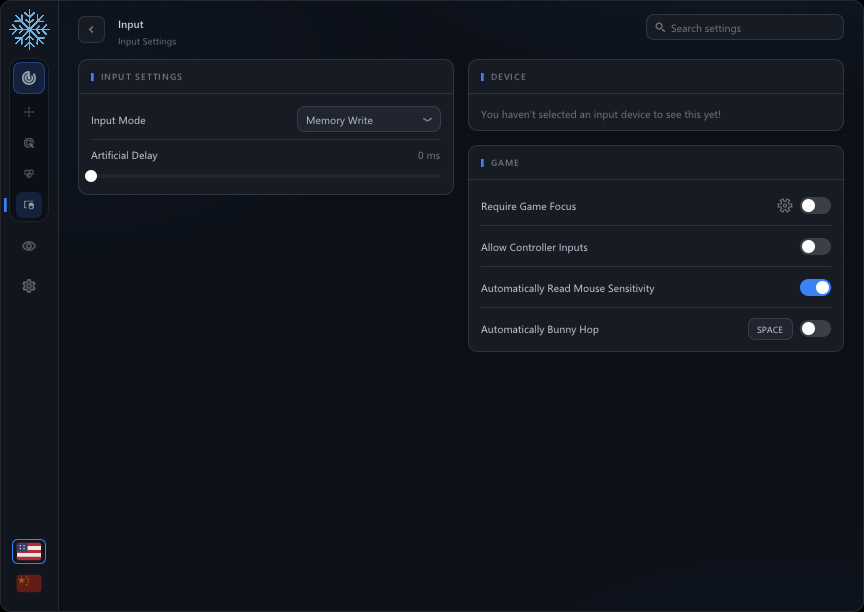The height and width of the screenshot is (612, 864).
Task: Open the settings gear in the sidebar
Action: (29, 286)
